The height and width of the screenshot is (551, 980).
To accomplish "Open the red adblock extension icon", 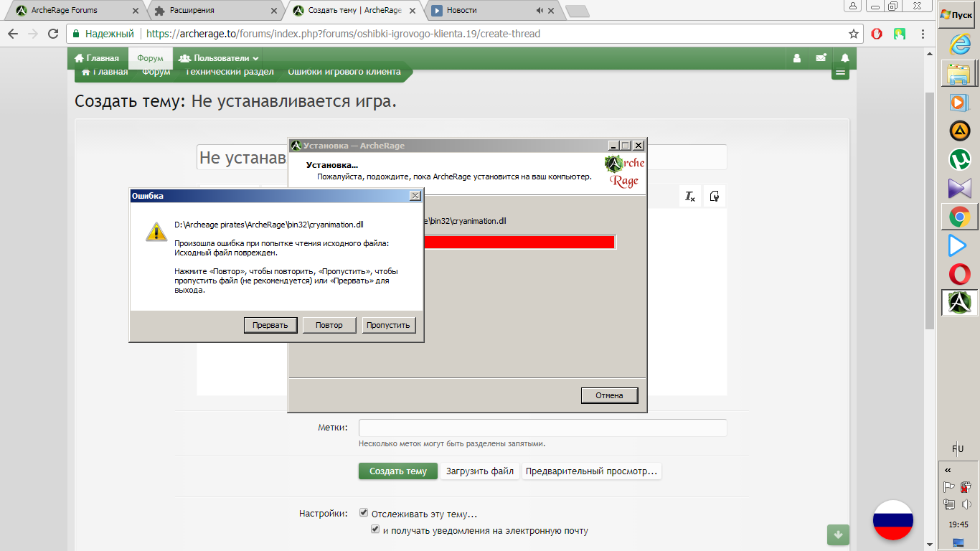I will (x=877, y=34).
